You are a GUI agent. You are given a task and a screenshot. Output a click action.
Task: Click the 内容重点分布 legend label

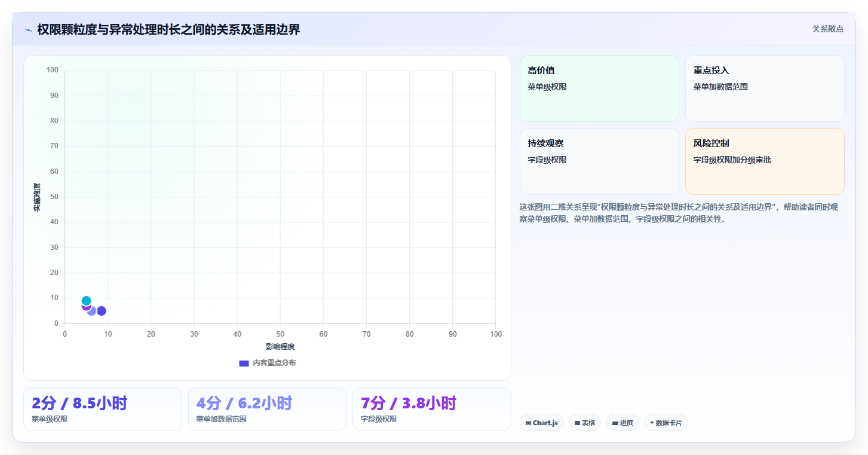pos(274,363)
